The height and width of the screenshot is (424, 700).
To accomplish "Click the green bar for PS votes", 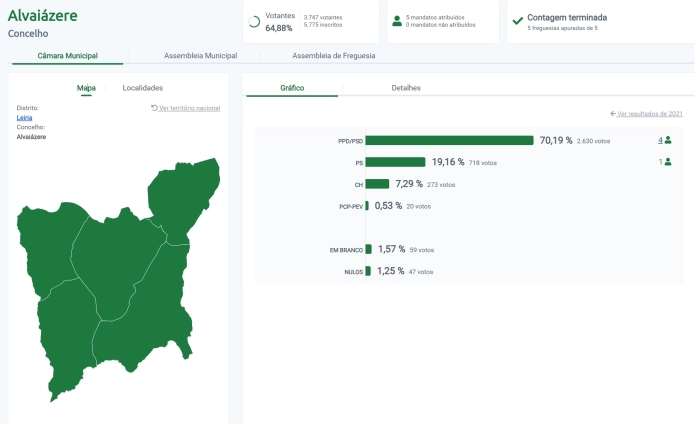I will pos(395,162).
